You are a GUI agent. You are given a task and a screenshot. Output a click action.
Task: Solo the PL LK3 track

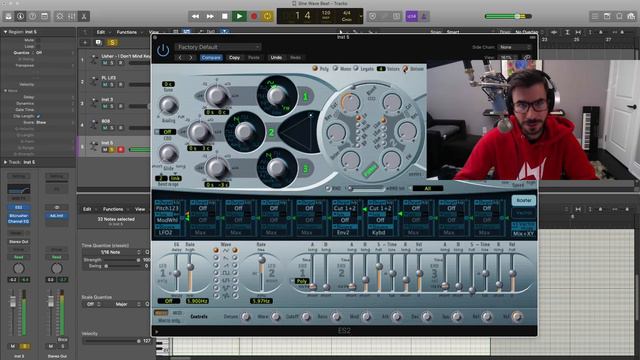tap(112, 84)
